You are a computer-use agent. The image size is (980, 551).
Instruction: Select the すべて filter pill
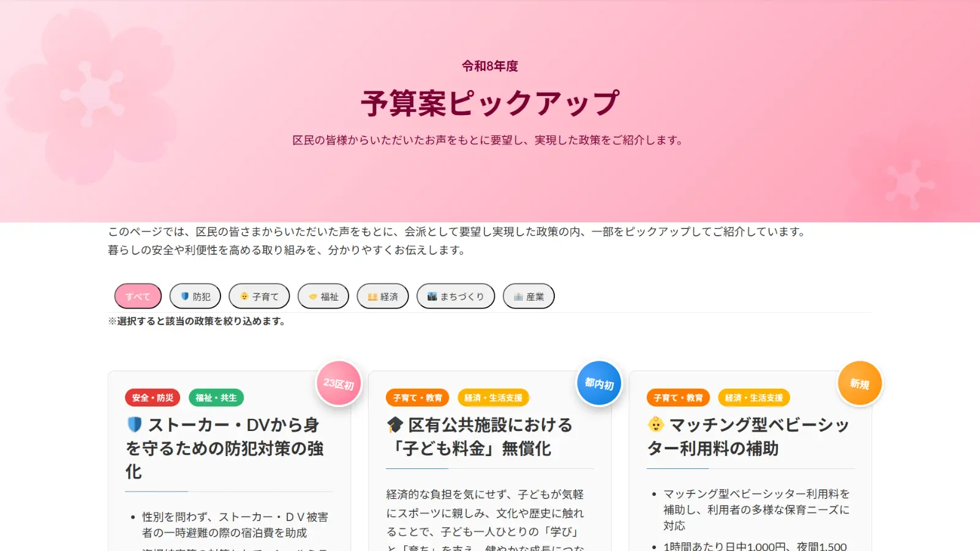click(138, 296)
